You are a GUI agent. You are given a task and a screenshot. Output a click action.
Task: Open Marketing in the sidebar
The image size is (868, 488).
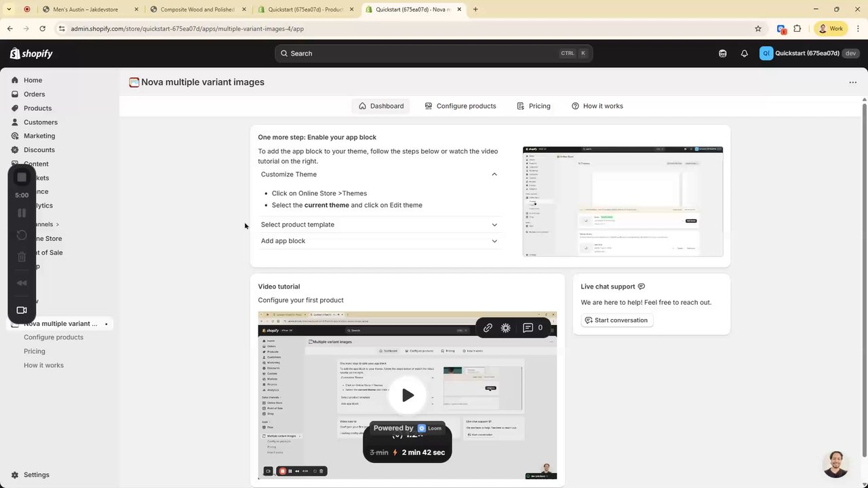point(39,136)
